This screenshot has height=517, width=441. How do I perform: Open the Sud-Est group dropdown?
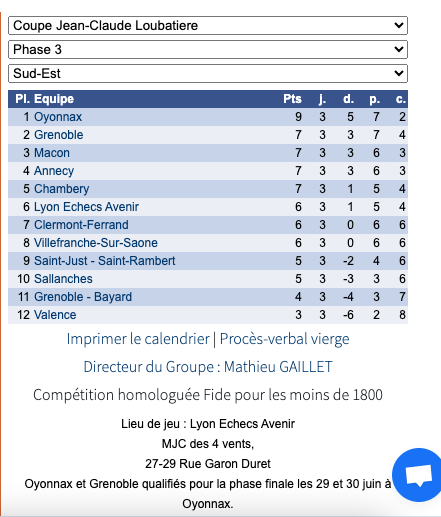point(208,73)
